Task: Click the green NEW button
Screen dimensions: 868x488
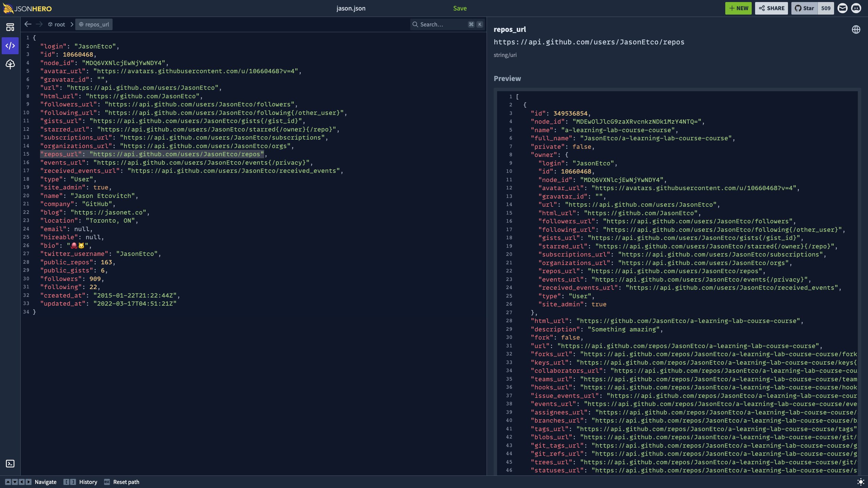Action: (x=738, y=8)
